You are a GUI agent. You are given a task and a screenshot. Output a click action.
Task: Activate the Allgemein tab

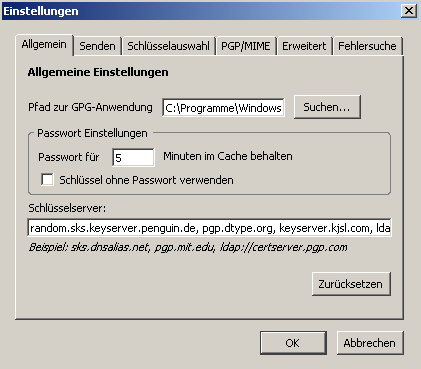pos(44,45)
